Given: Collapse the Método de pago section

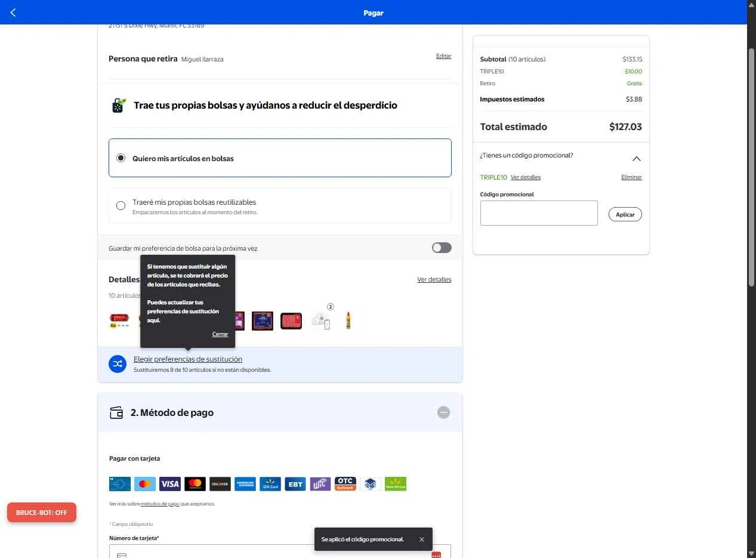Looking at the screenshot, I should click(x=443, y=412).
